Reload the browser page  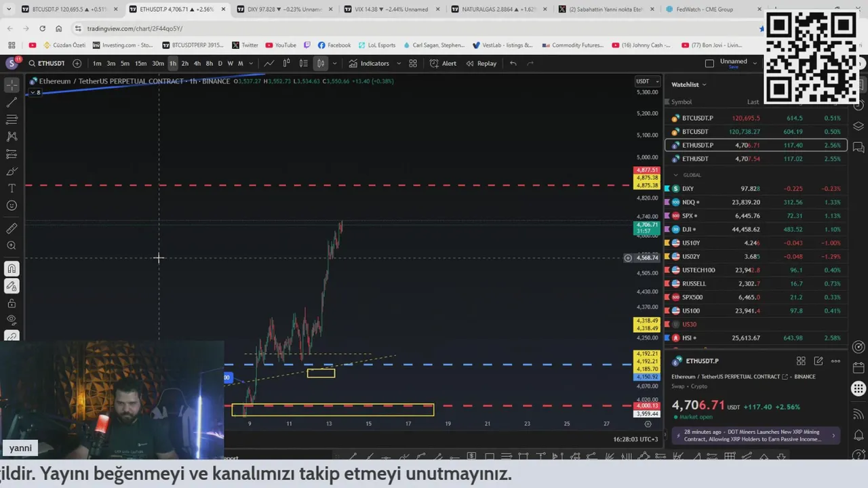point(42,28)
